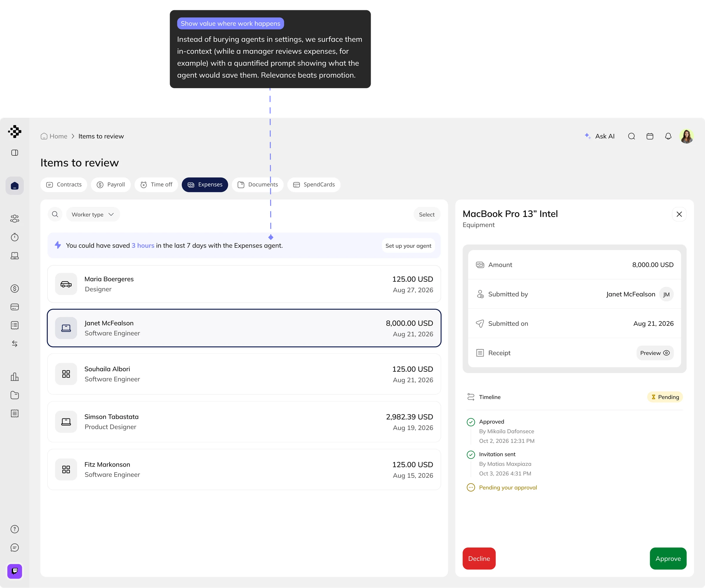This screenshot has width=705, height=588.
Task: Click the company logo at sidebar top
Action: coord(14,131)
